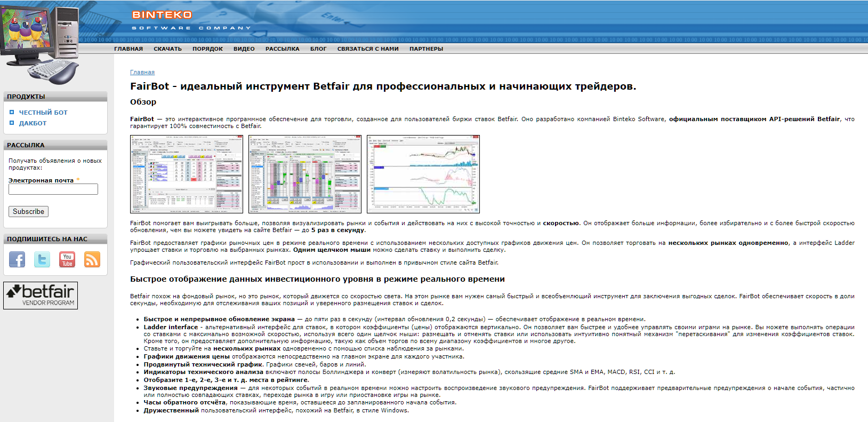Go to ГЛАВНАЯ in the top menu
This screenshot has height=422, width=868.
click(128, 49)
